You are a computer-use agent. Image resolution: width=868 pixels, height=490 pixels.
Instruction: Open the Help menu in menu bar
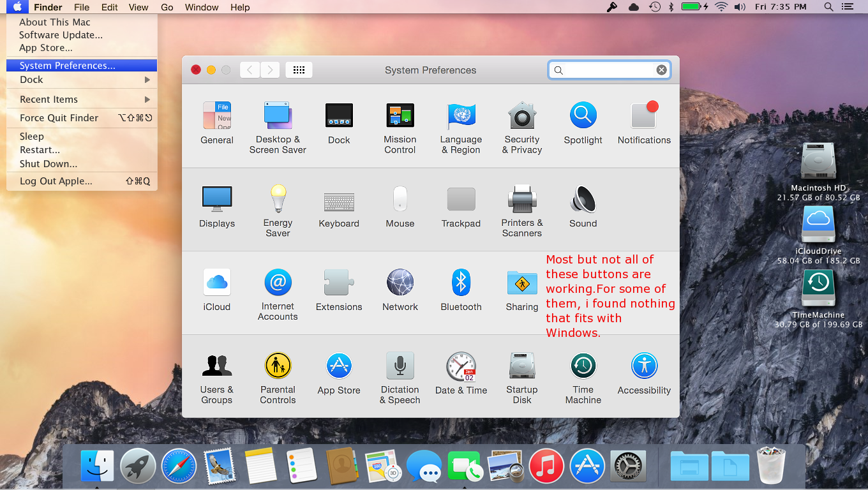pos(240,8)
